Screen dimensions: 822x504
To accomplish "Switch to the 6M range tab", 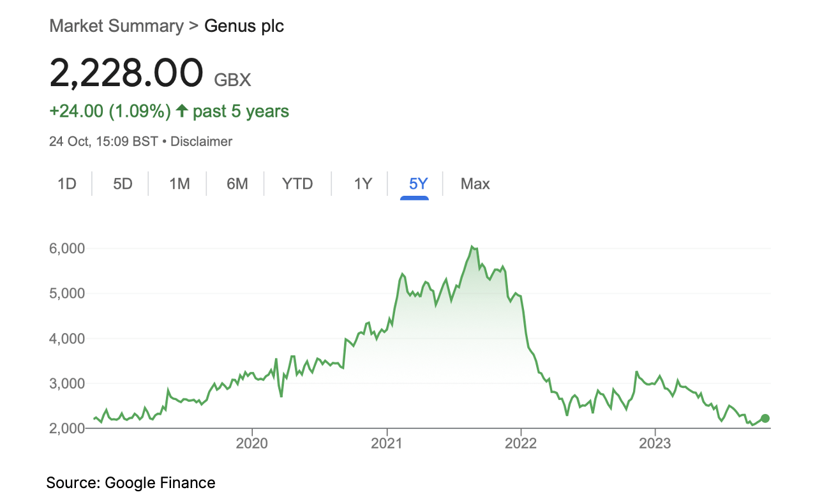I will pos(237,184).
